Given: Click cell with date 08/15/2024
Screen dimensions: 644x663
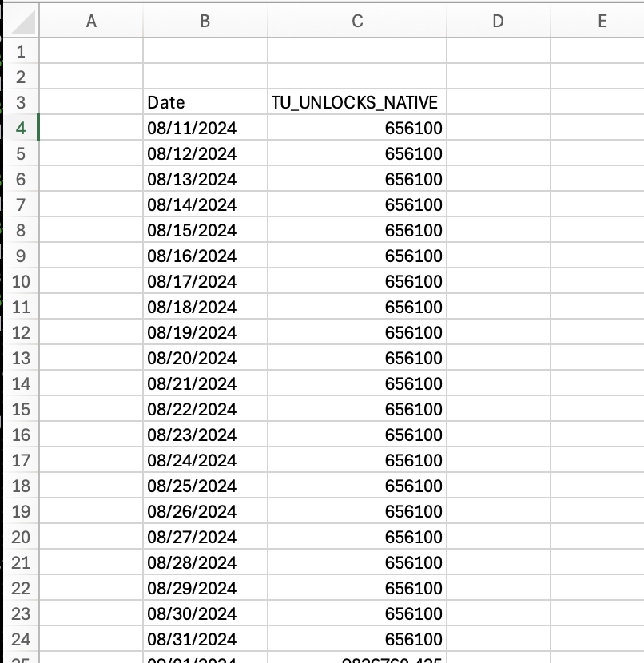Looking at the screenshot, I should pos(205,230).
